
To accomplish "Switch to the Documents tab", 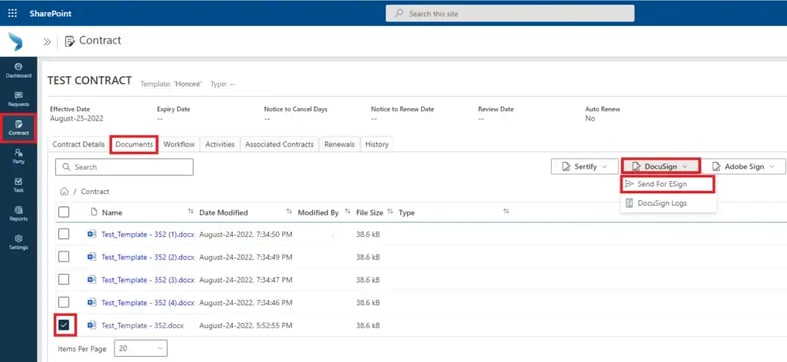I will 134,144.
